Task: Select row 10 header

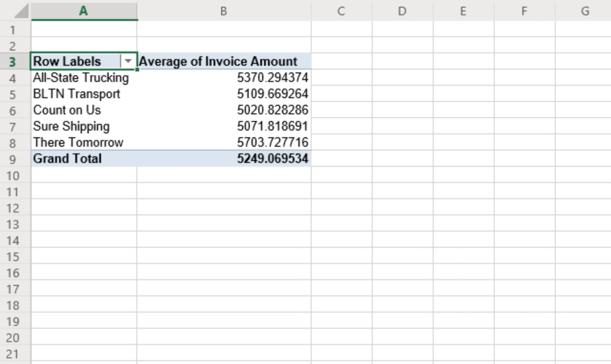Action: pos(15,175)
